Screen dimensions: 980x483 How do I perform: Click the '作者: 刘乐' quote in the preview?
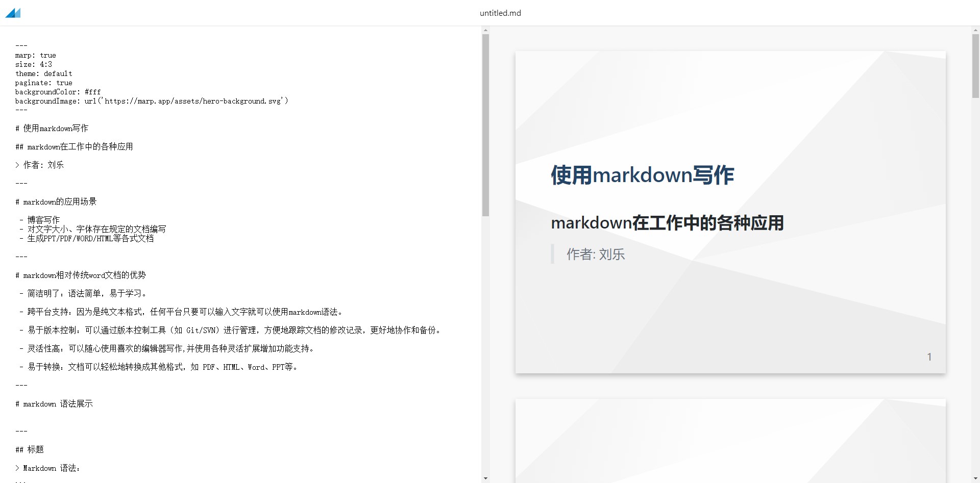tap(595, 254)
